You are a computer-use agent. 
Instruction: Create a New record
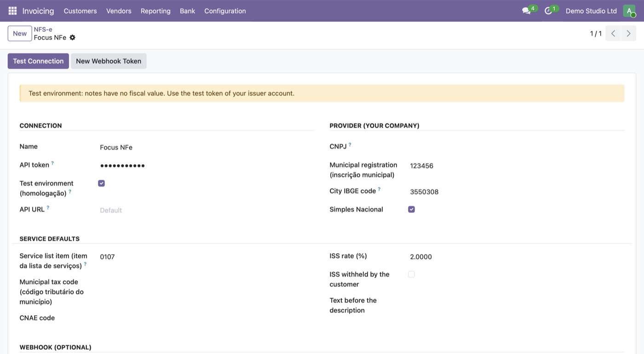click(x=20, y=34)
